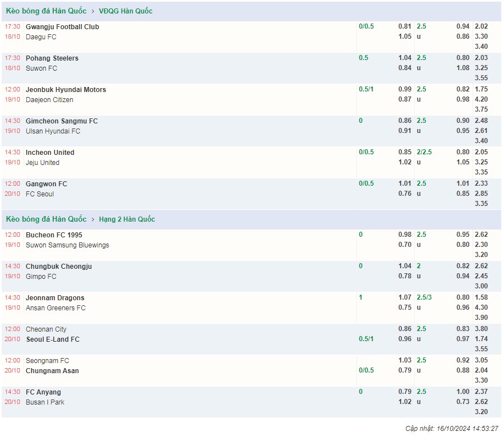Open the 'Kèo bóng đá Hàn Quốc' link above VĐQG
The image size is (504, 436).
[x=46, y=11]
